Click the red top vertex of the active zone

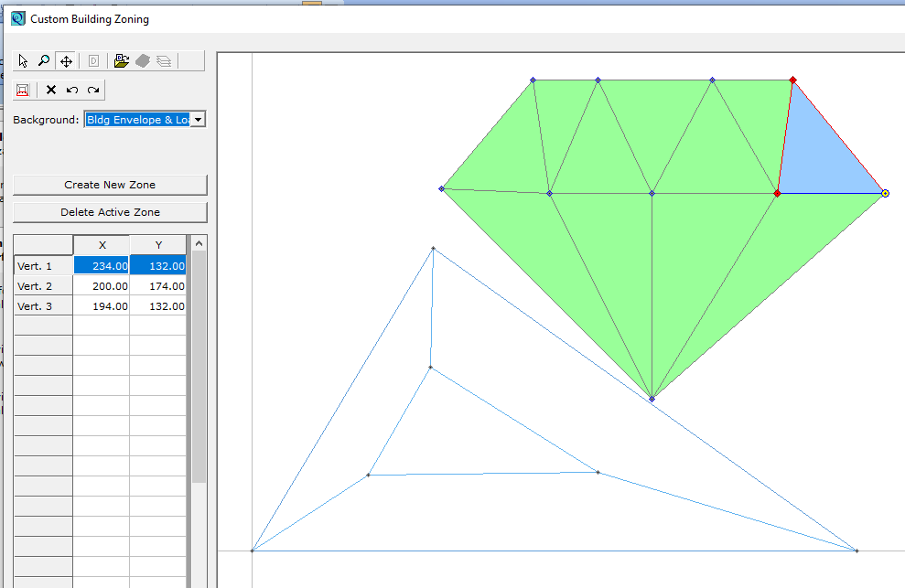793,80
